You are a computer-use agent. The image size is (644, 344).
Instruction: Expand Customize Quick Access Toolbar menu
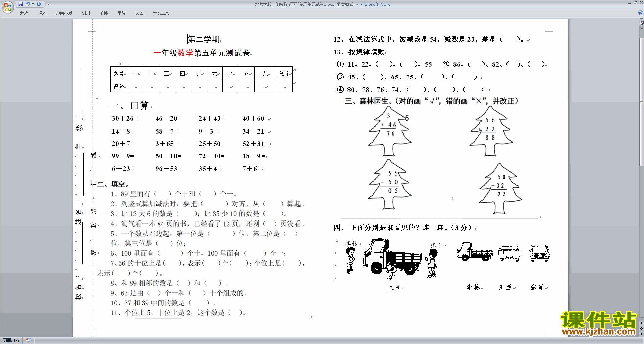pyautogui.click(x=48, y=4)
